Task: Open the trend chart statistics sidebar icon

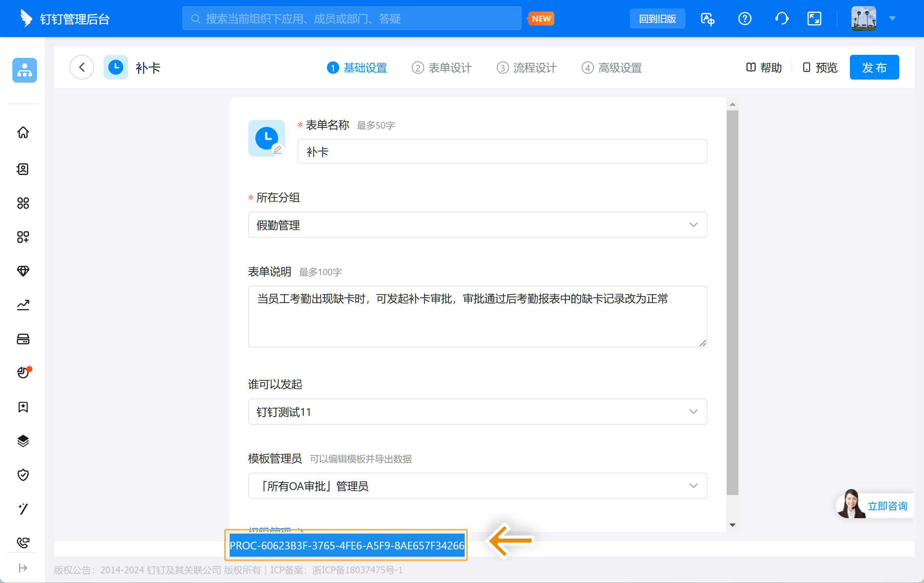Action: [23, 305]
